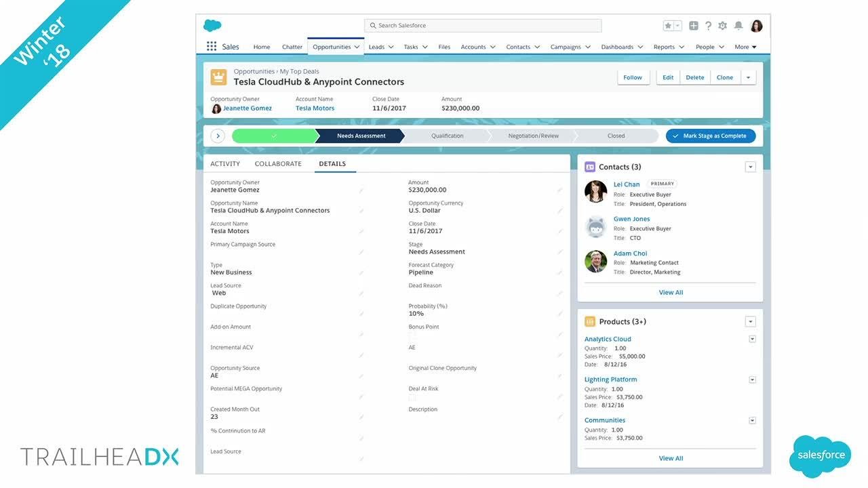Switch to the ACTIVITY tab
This screenshot has height=488, width=868.
[225, 163]
